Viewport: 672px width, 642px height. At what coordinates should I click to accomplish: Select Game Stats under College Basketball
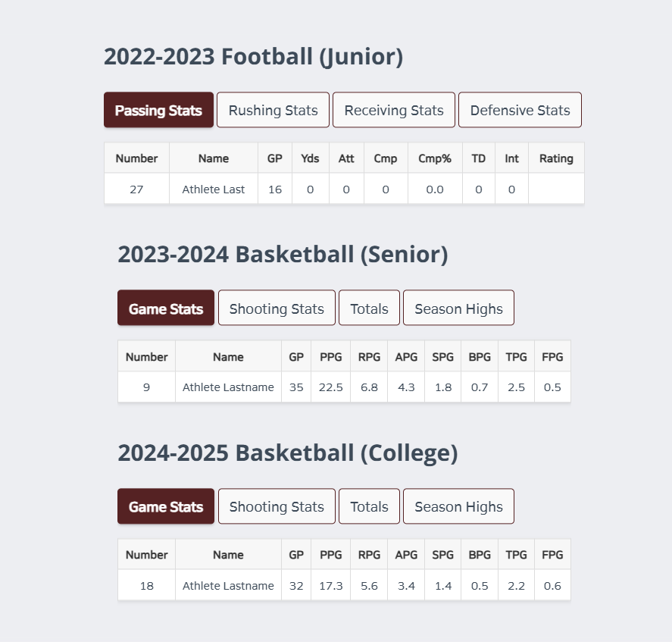click(x=166, y=506)
